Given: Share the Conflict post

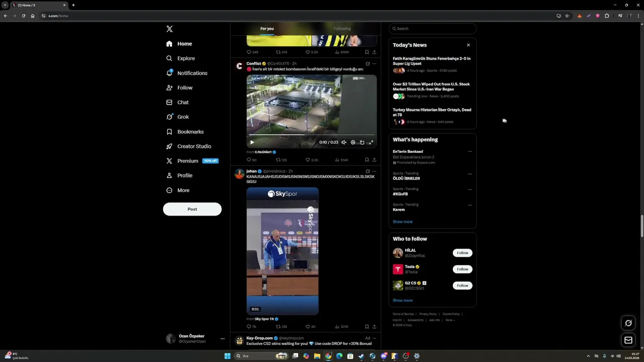Looking at the screenshot, I should 374,160.
